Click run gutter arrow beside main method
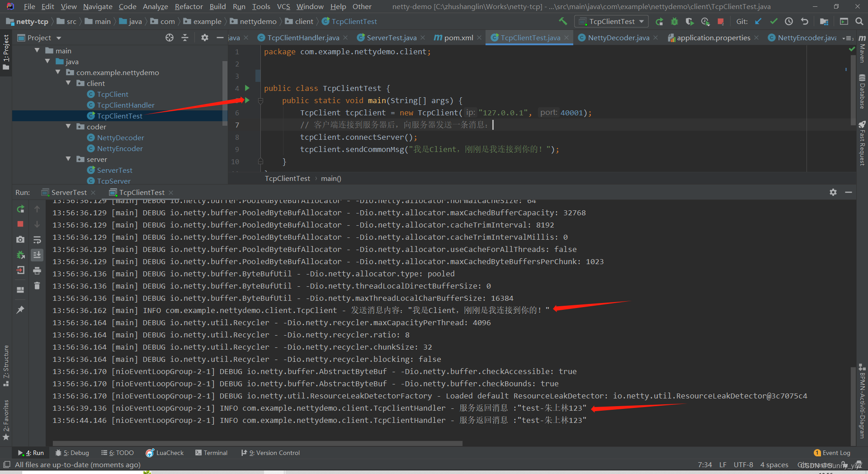 point(247,100)
